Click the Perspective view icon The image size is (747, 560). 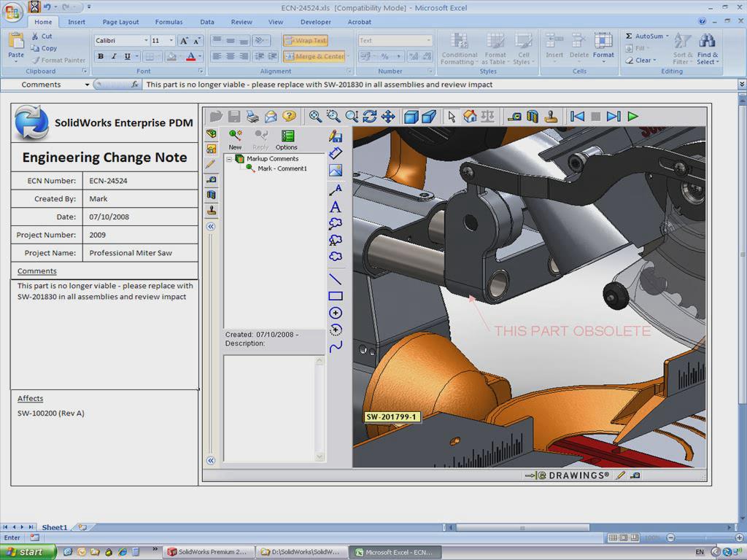[x=429, y=116]
